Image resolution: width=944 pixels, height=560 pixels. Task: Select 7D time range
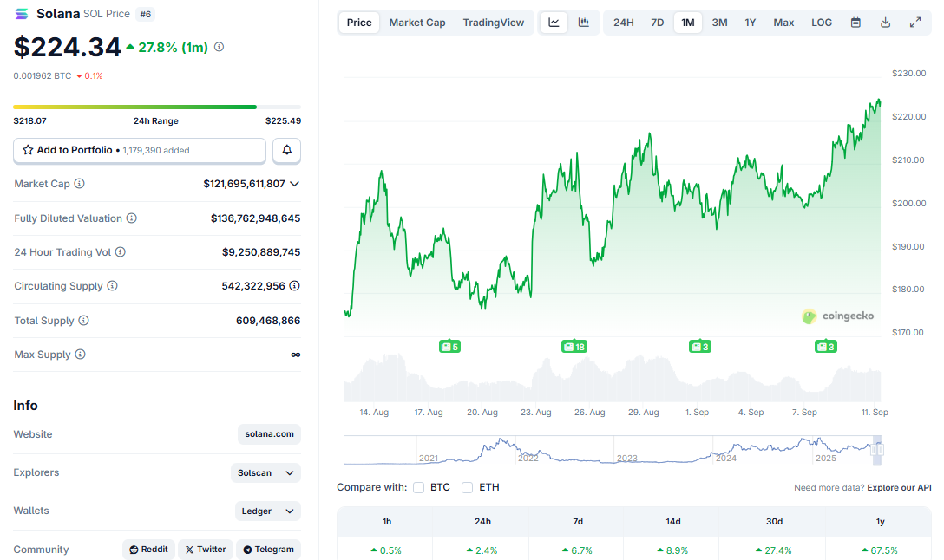point(658,23)
